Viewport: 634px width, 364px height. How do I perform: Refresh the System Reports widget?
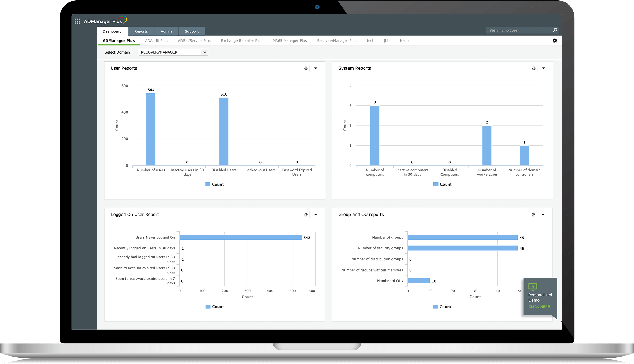tap(533, 69)
